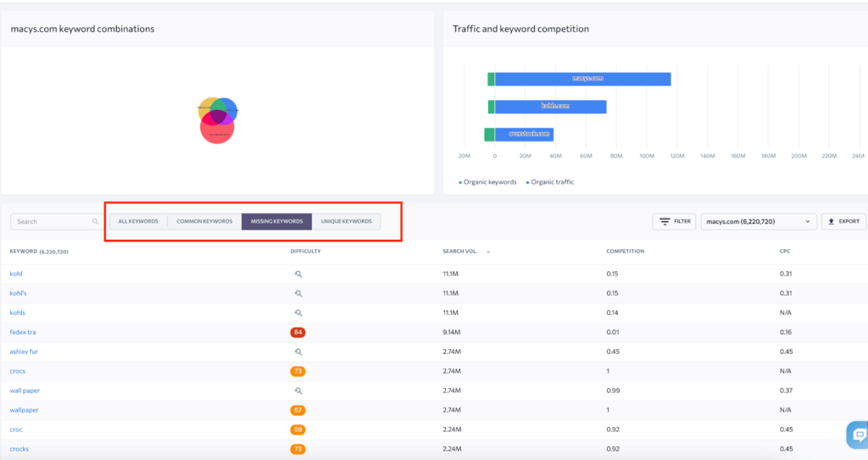868x460 pixels.
Task: Click the search magnifier icon
Action: tap(95, 221)
